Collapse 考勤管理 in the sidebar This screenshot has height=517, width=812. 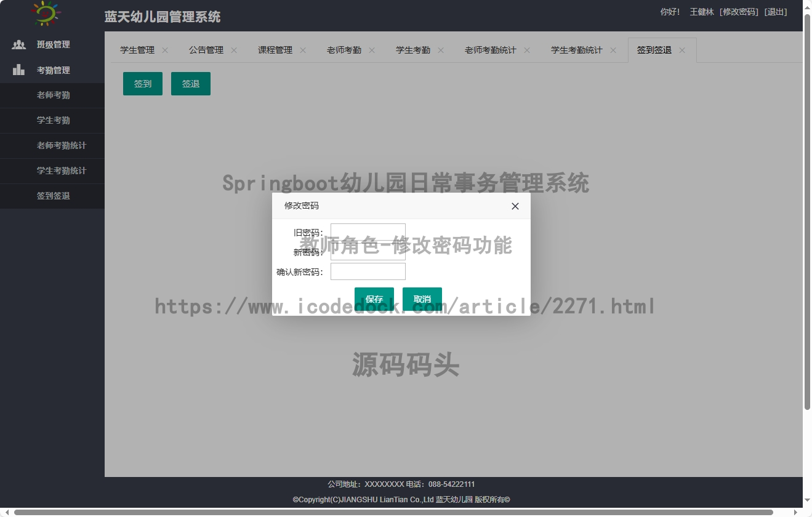[x=52, y=70]
